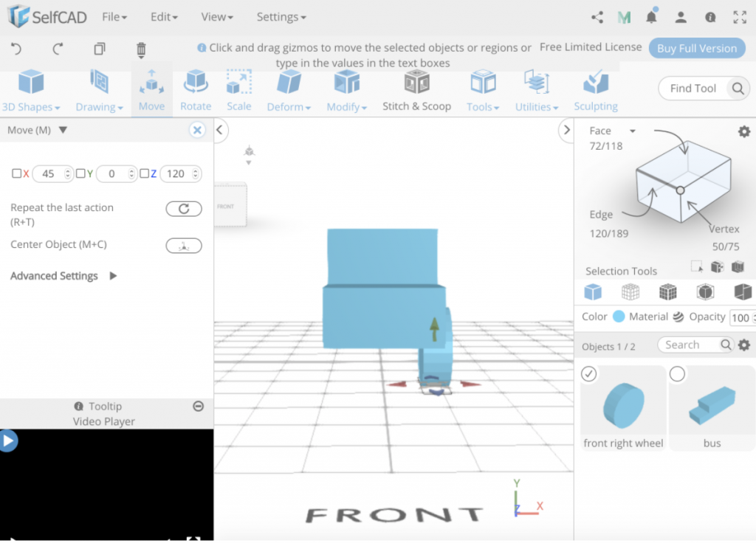Click the Buy Full Version button
Image resolution: width=756 pixels, height=543 pixels.
tap(697, 48)
